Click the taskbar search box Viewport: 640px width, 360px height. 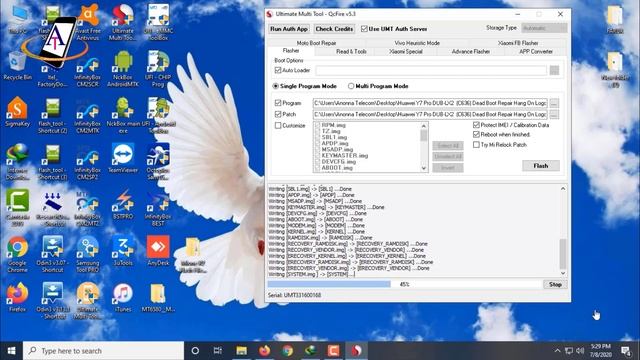point(103,351)
